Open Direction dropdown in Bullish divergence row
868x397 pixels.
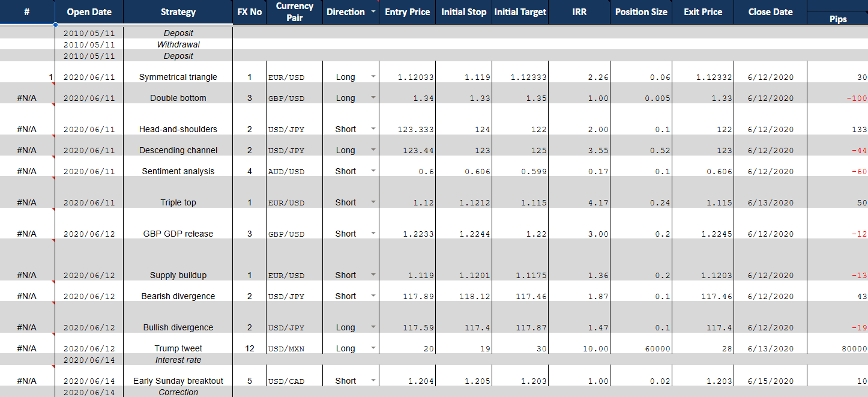point(373,327)
